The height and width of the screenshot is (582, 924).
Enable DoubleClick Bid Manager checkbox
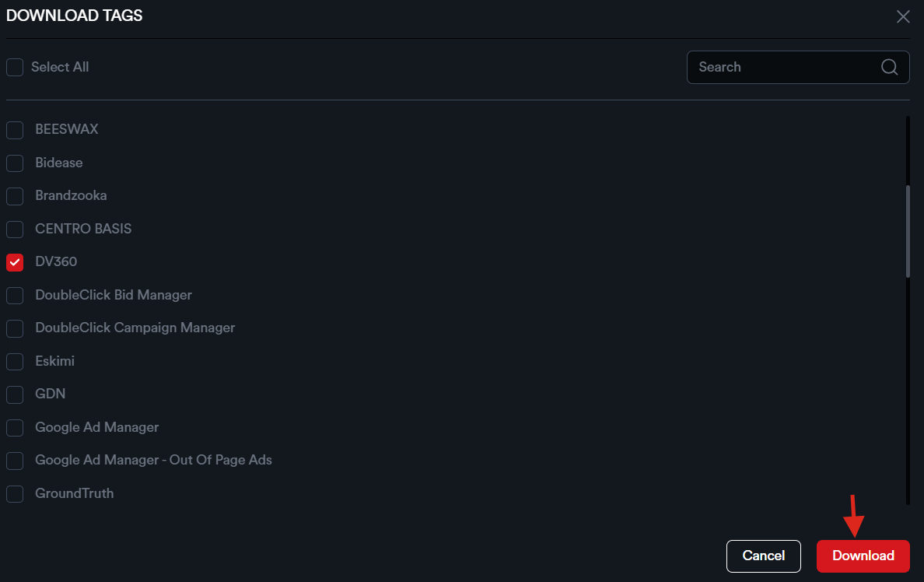[x=15, y=296]
